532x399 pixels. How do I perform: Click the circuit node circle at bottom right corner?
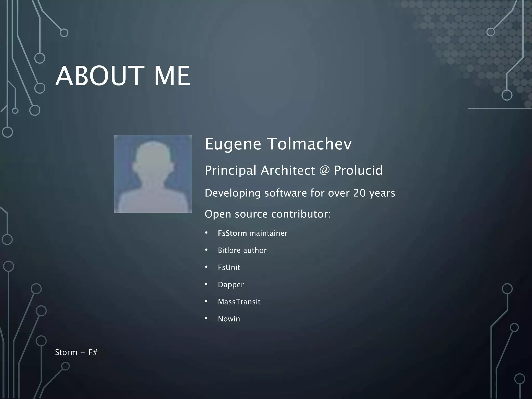(520, 379)
